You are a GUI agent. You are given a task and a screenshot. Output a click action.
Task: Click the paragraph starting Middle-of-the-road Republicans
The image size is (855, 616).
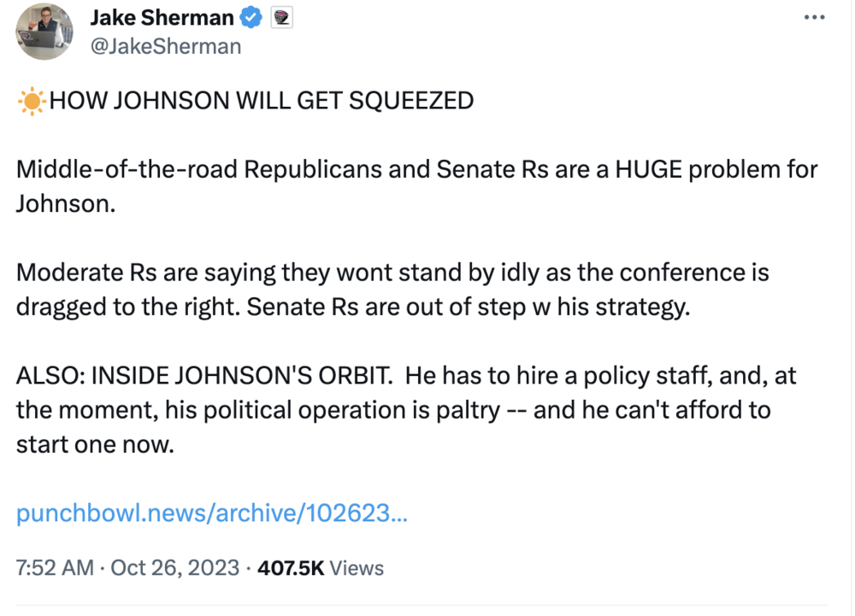(342, 170)
